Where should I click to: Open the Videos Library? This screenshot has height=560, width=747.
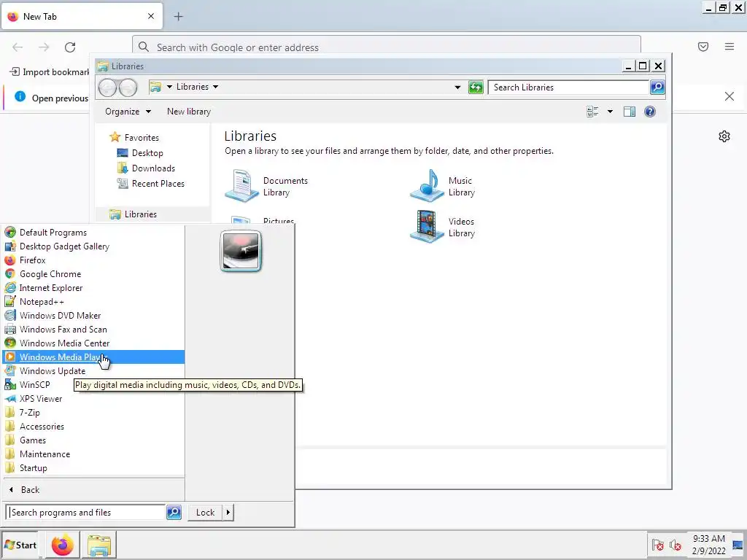pyautogui.click(x=443, y=227)
